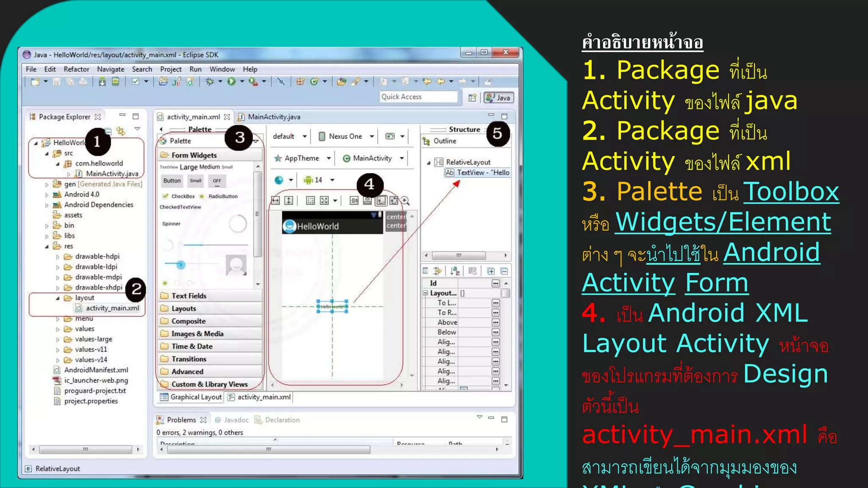Toggle the Java perspective button
Viewport: 868px width, 488px height.
tap(499, 98)
